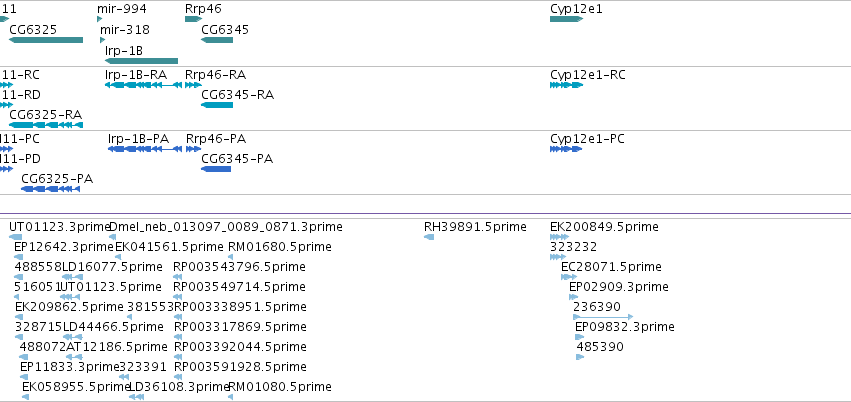Select the CG6345-RA transcript bar
The width and height of the screenshot is (851, 402).
[x=217, y=105]
